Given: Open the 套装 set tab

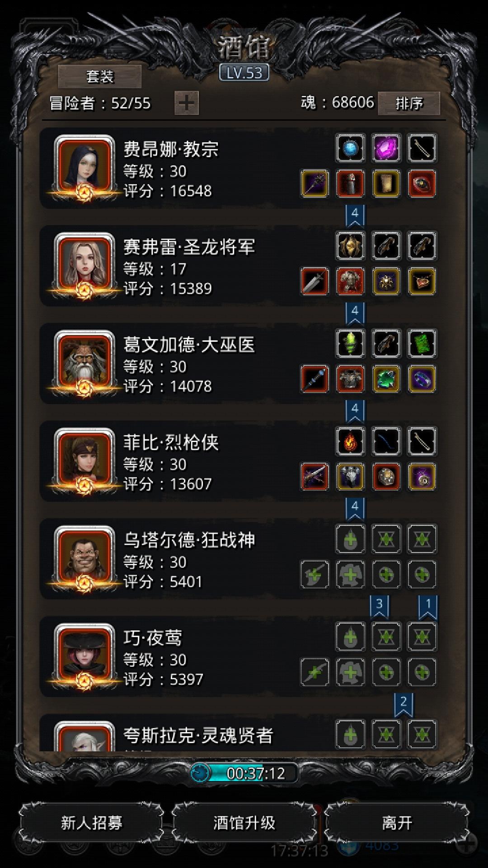Looking at the screenshot, I should coord(100,76).
